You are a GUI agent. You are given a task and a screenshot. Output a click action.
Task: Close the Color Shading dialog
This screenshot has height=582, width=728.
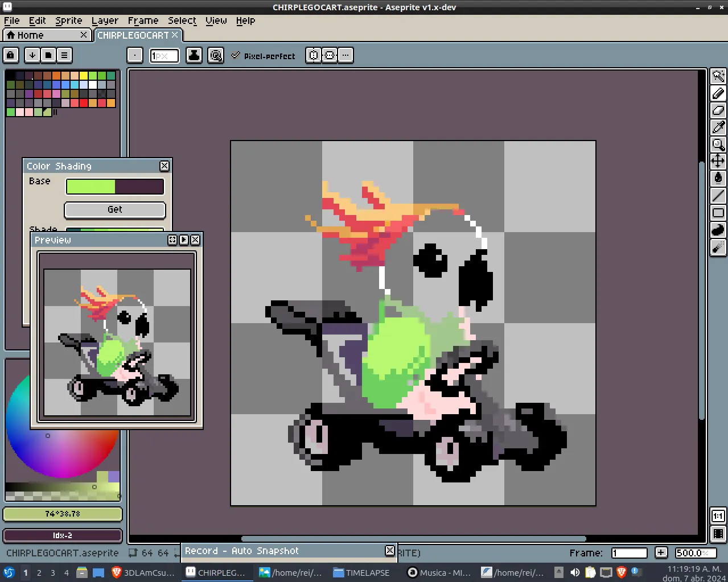point(164,166)
